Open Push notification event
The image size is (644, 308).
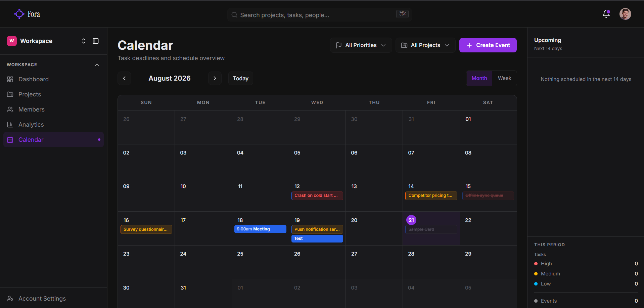click(317, 229)
